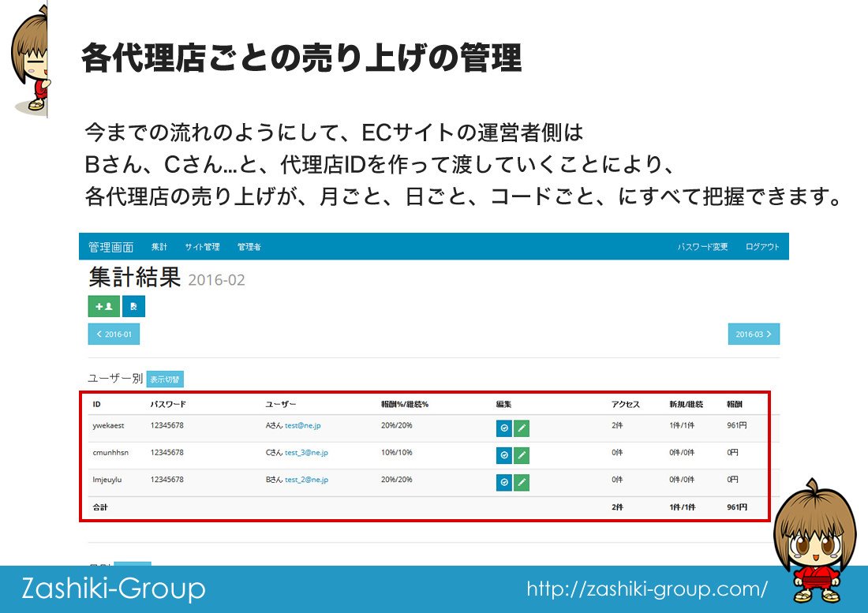
Task: Toggle the ユーザー別 view with 表示切替
Action: point(165,379)
